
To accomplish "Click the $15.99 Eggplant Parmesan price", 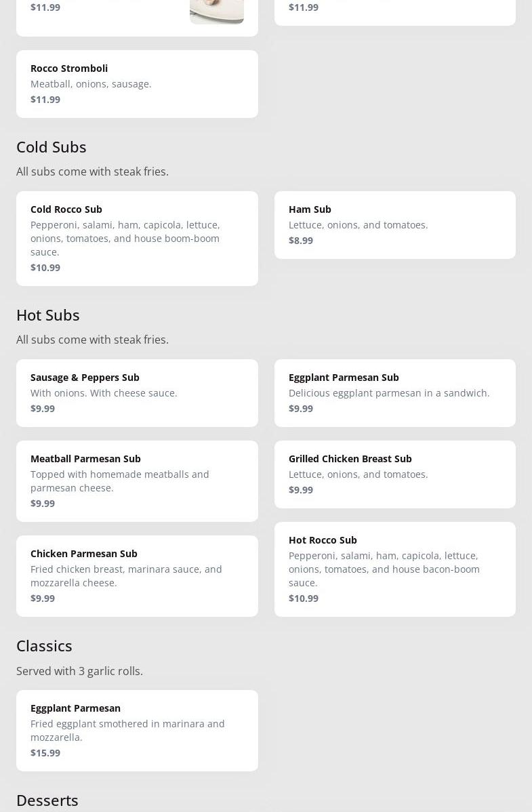I will [45, 752].
